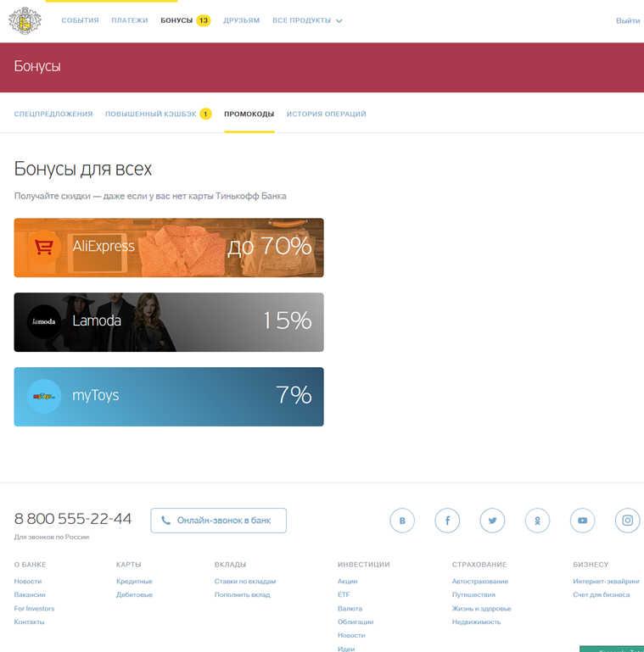Click О БАНКЕ footer heading
Image resolution: width=644 pixels, height=652 pixels.
(x=30, y=565)
